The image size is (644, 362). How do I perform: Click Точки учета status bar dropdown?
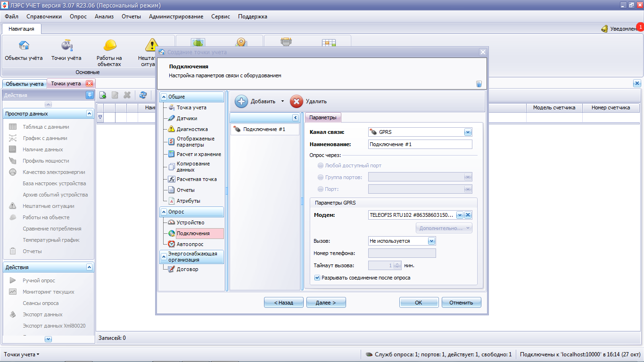(22, 354)
